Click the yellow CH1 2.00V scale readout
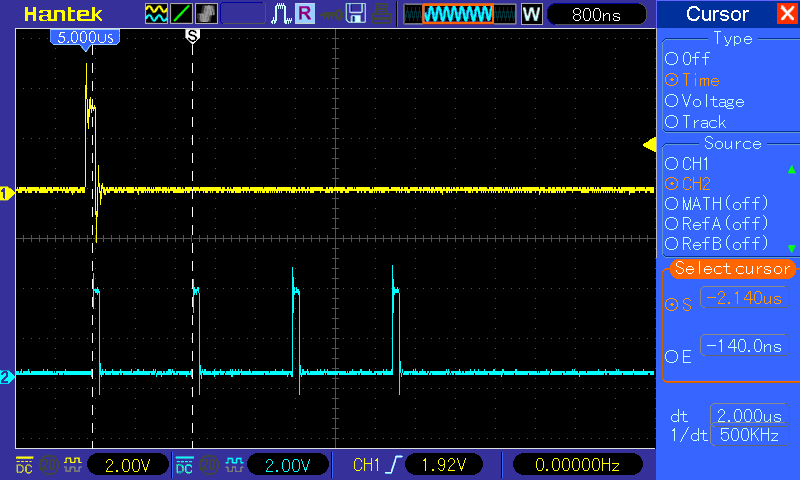 pyautogui.click(x=128, y=465)
